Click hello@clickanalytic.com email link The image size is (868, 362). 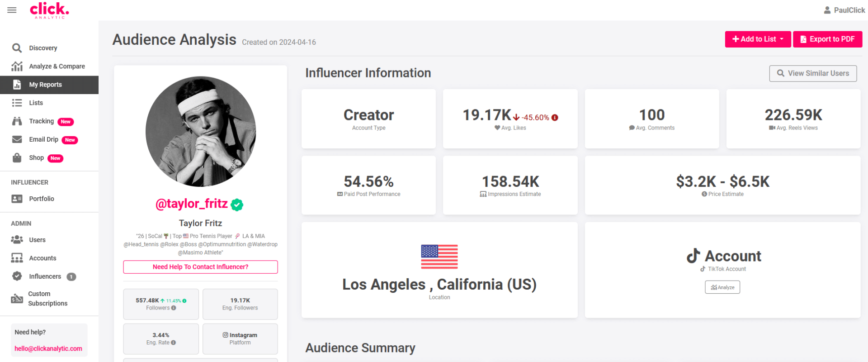pyautogui.click(x=48, y=348)
